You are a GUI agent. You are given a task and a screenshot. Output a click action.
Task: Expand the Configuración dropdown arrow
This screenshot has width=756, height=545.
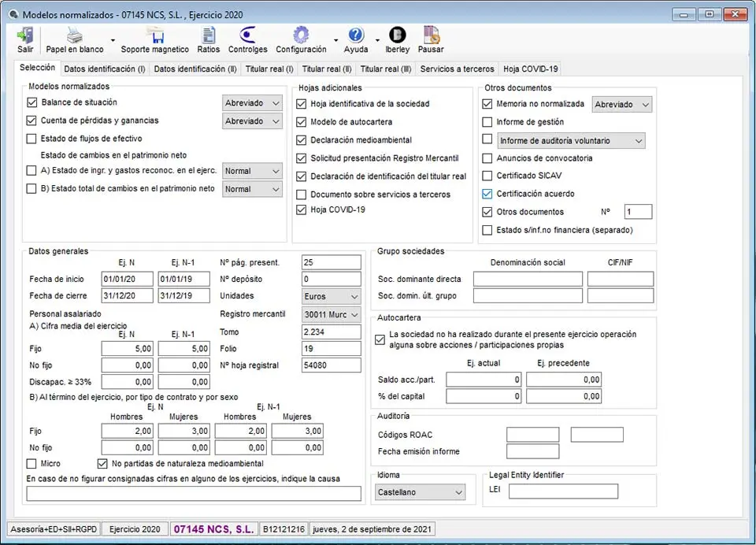pos(335,40)
